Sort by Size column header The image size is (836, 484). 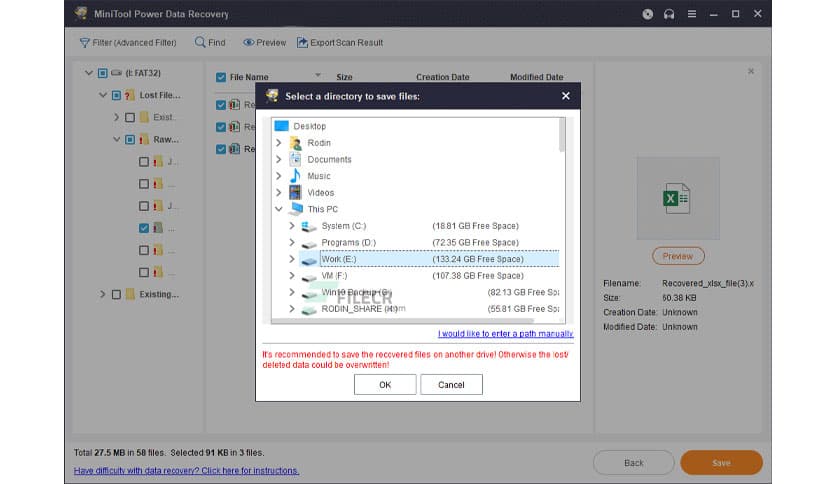(344, 77)
